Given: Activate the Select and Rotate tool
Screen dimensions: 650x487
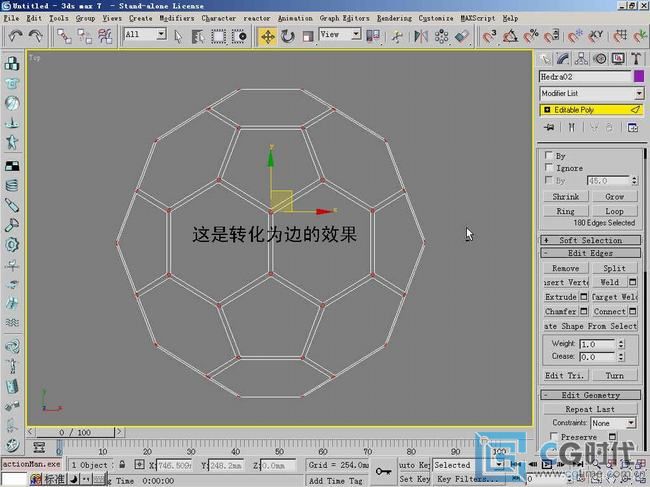Looking at the screenshot, I should click(x=288, y=36).
